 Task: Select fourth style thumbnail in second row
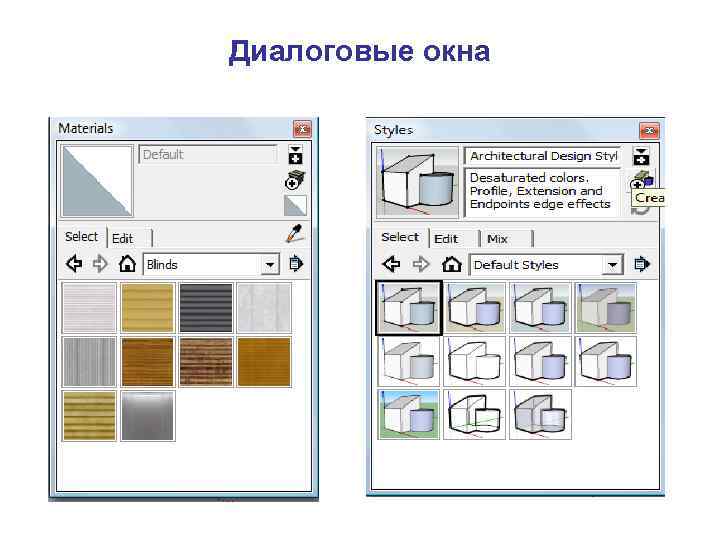[606, 361]
